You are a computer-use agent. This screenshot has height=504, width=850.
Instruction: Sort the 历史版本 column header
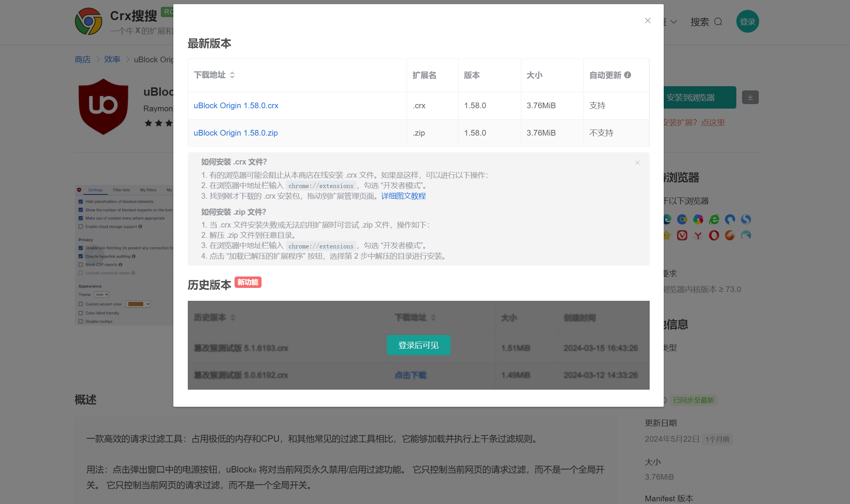233,318
